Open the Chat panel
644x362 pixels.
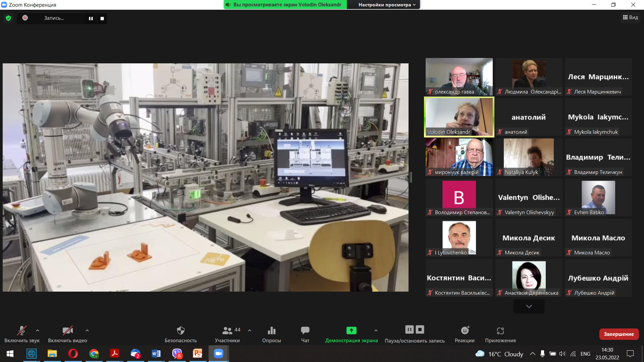pos(305,331)
